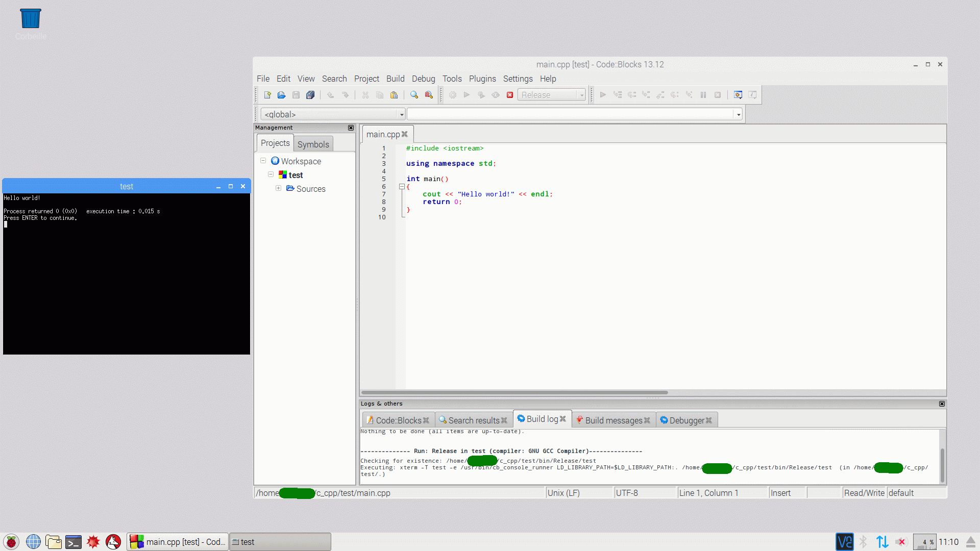Select the Build messages tab
Image resolution: width=980 pixels, height=551 pixels.
click(613, 420)
